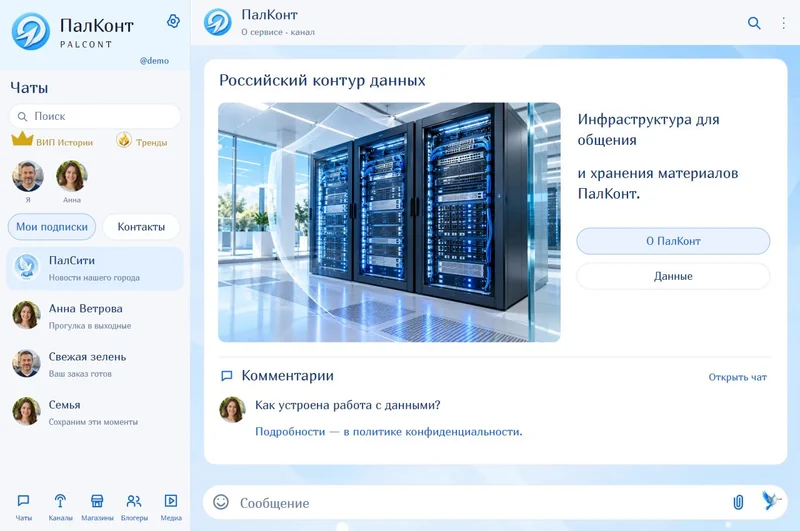Select the Контакты filter
This screenshot has height=531, width=800.
pos(141,226)
